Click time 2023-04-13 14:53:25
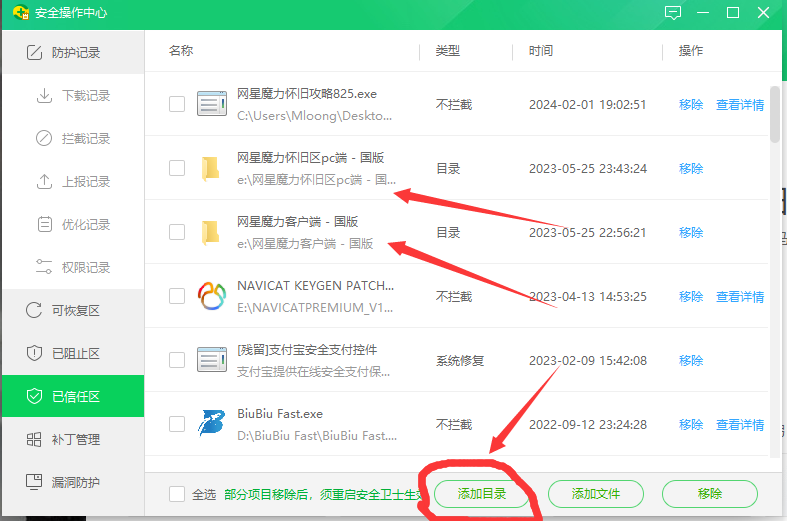 pyautogui.click(x=587, y=297)
